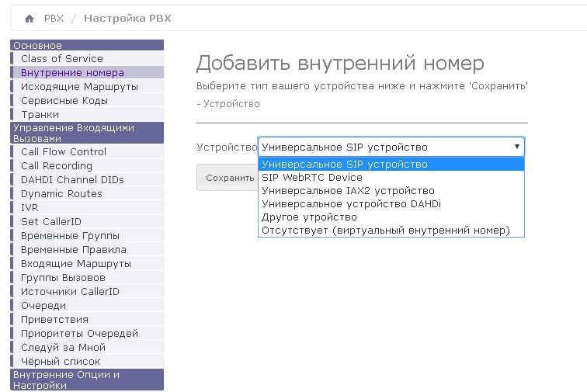Image resolution: width=587 pixels, height=392 pixels.
Task: Choose SIP WebRTC Device option
Action: click(391, 178)
